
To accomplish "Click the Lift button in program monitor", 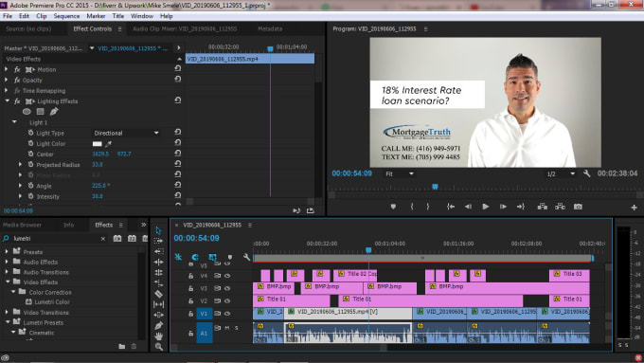I will tap(542, 207).
